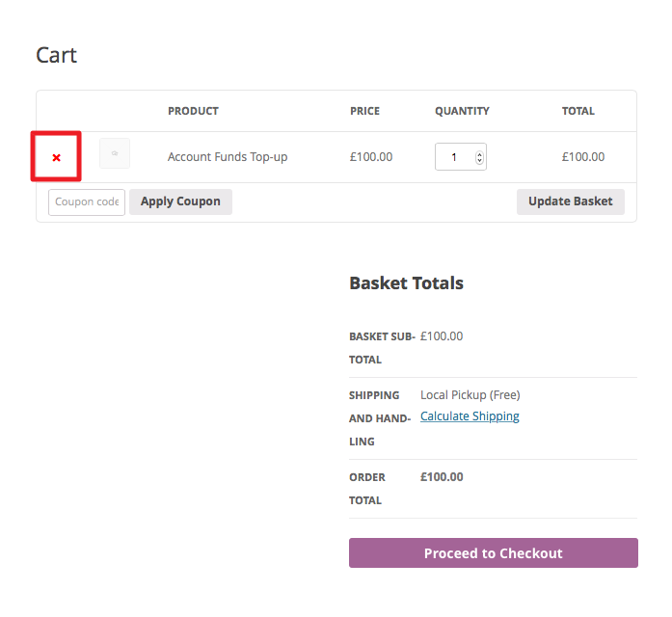Increase quantity using the up stepper arrow
672x617 pixels.
[x=479, y=154]
